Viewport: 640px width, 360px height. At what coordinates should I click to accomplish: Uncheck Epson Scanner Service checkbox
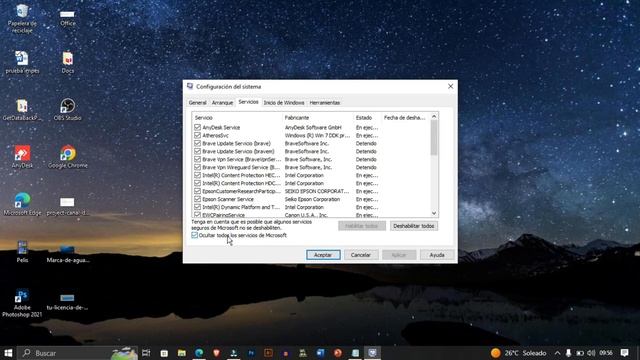(198, 199)
